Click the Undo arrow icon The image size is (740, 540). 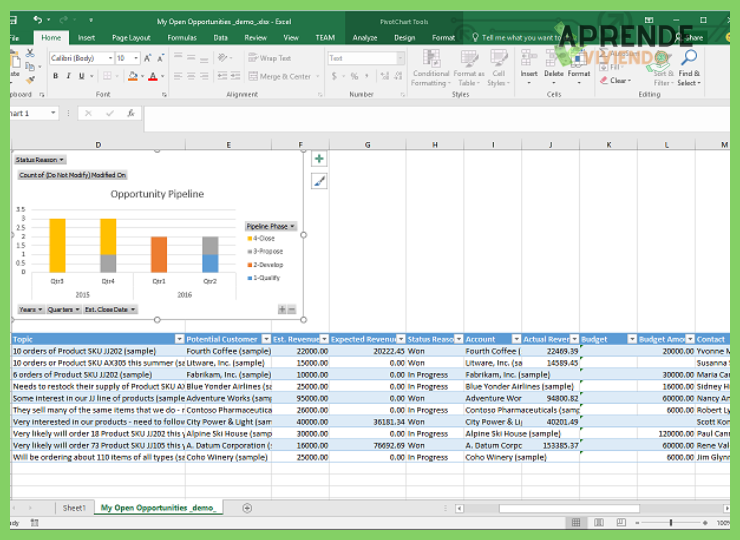pyautogui.click(x=37, y=20)
